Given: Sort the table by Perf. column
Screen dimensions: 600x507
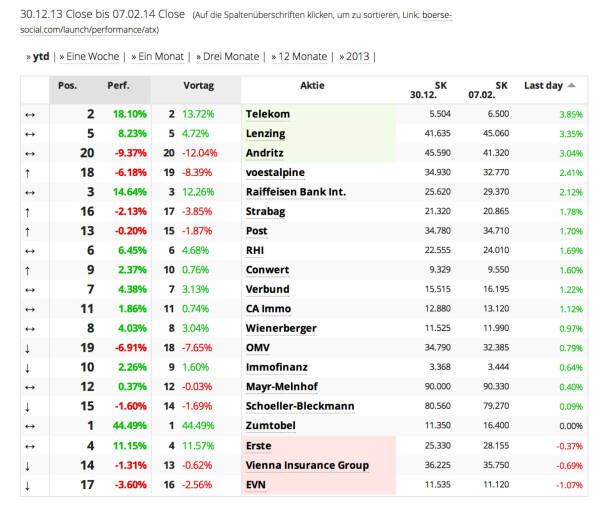Looking at the screenshot, I should [x=118, y=86].
